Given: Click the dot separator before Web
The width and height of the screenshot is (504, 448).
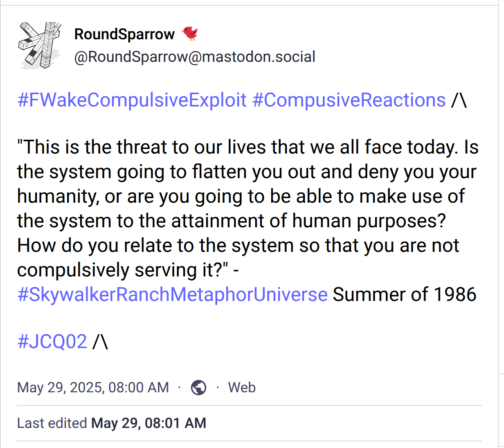Looking at the screenshot, I should pos(218,387).
